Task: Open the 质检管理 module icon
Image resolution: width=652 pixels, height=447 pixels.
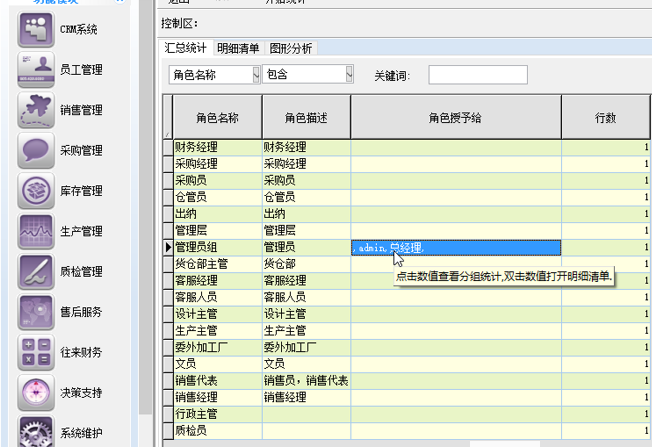Action: click(x=36, y=271)
